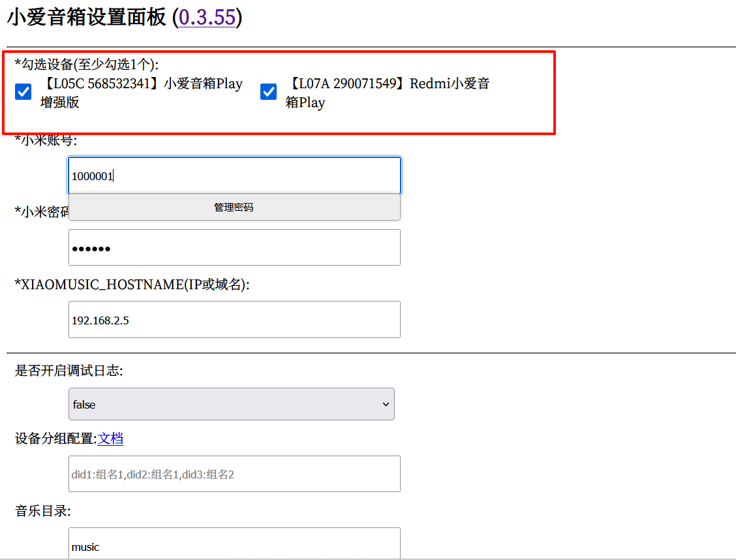Click the 管理密码 autofill suggestion

[234, 208]
